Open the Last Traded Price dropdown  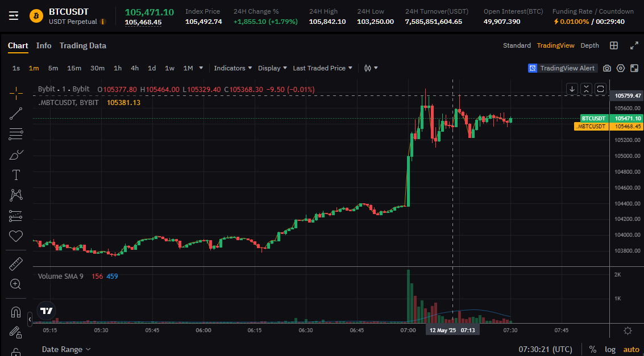click(x=322, y=68)
